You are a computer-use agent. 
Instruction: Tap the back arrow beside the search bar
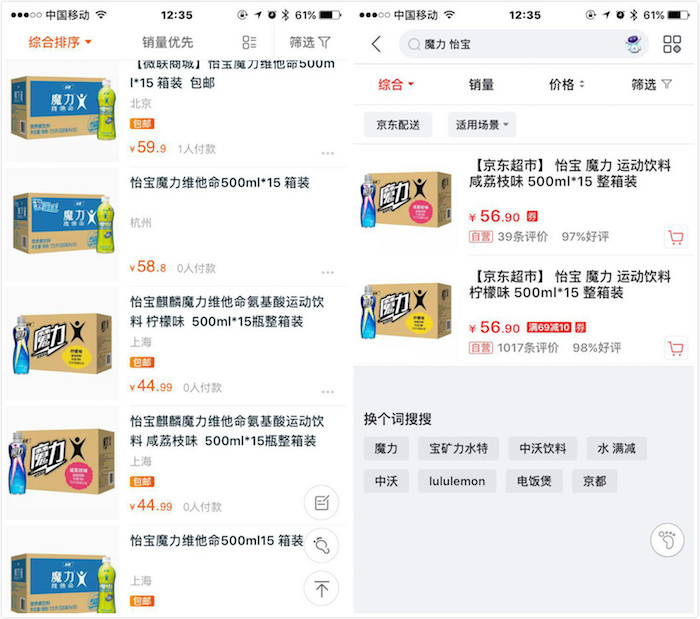(x=376, y=44)
